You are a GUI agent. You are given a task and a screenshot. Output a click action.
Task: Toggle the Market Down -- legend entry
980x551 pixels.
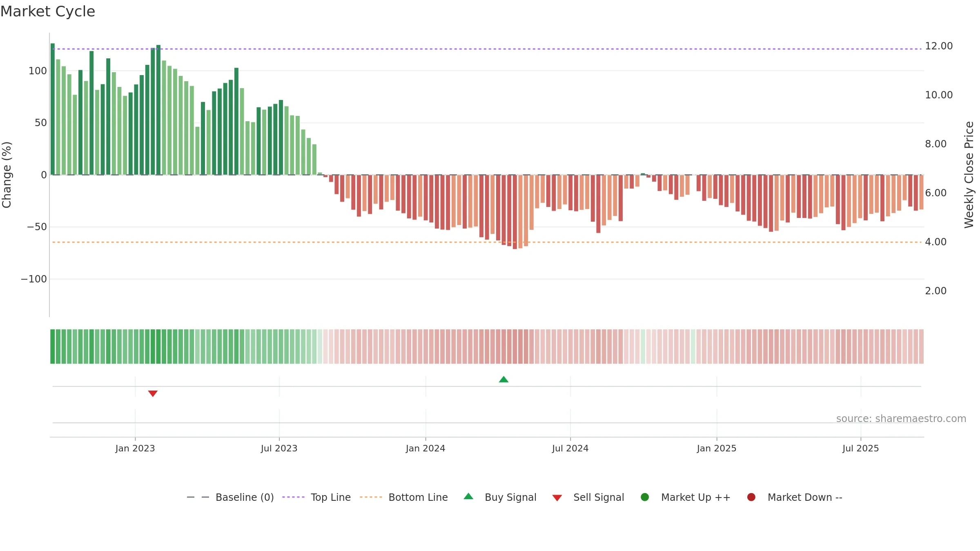794,497
